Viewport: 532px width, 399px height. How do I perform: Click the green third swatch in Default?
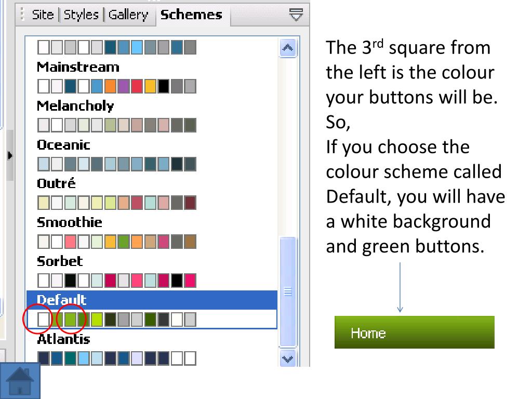(70, 320)
